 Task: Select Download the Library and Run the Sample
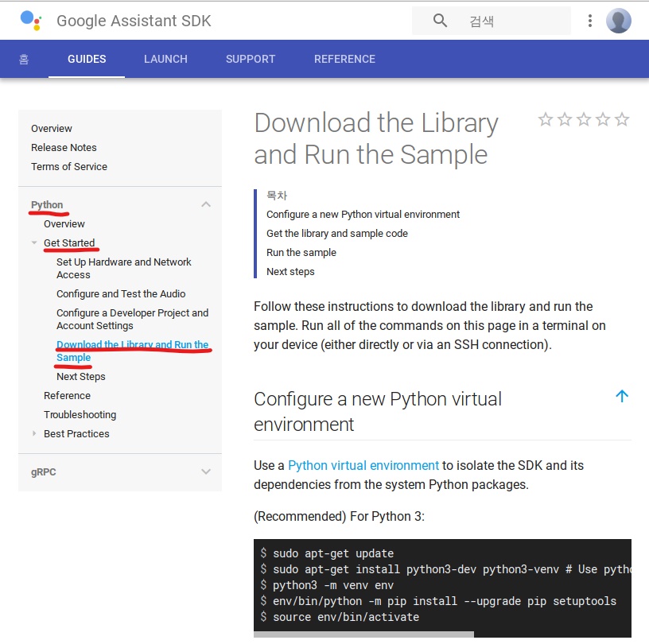click(x=133, y=351)
